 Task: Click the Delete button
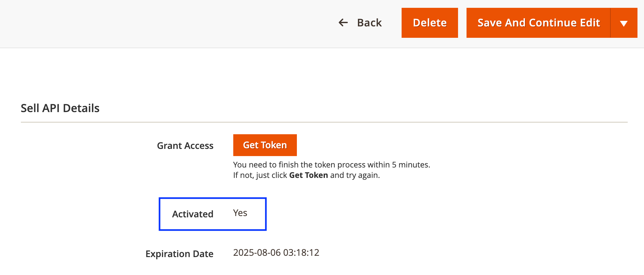click(430, 22)
